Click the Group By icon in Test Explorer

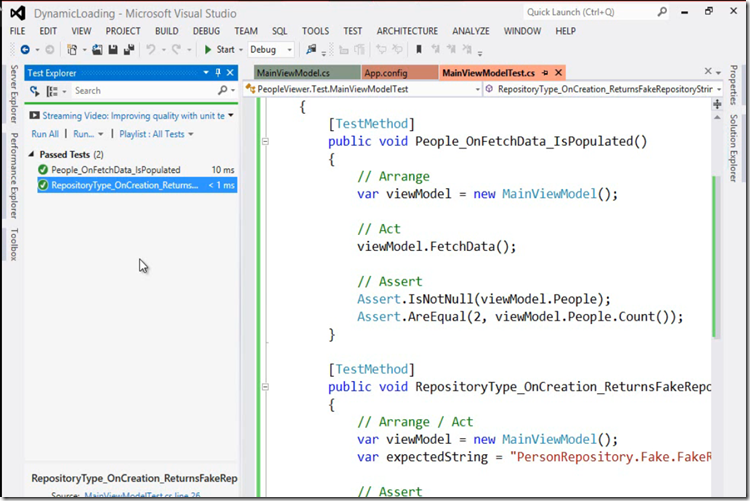pos(52,91)
